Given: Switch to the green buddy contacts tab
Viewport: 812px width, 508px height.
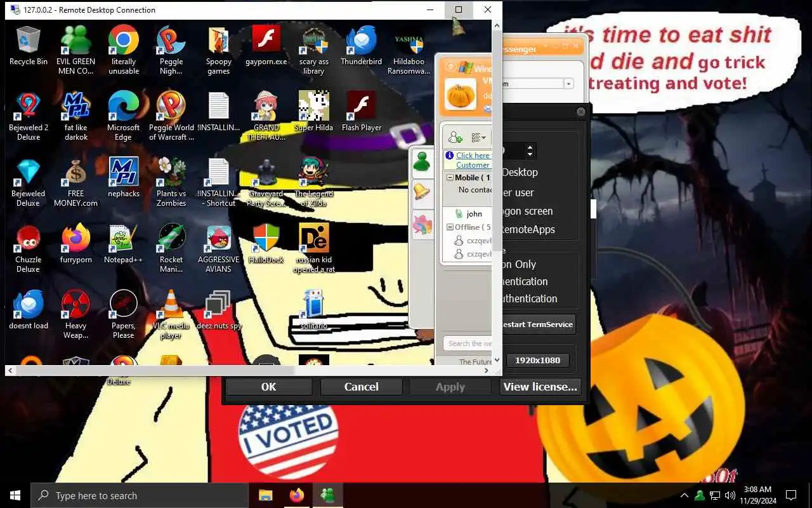Looking at the screenshot, I should [x=422, y=161].
